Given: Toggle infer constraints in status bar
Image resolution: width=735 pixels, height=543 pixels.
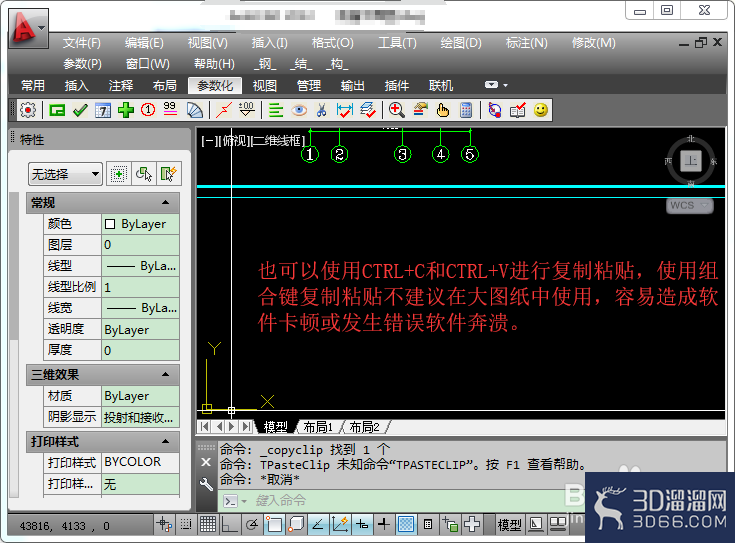Looking at the screenshot, I should pos(165,524).
